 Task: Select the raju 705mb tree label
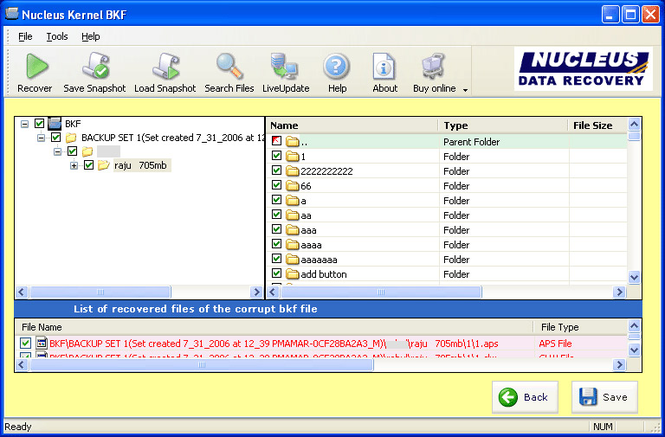(x=140, y=165)
